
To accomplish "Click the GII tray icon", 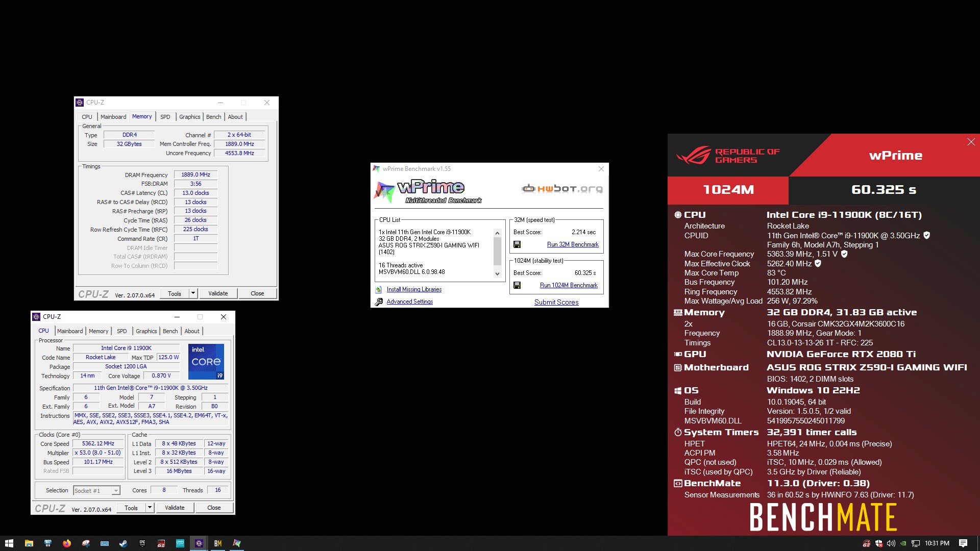I will (x=866, y=543).
